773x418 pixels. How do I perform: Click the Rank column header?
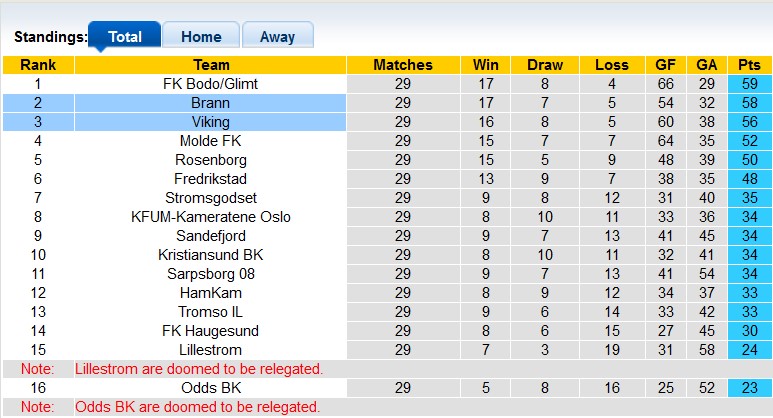click(38, 65)
